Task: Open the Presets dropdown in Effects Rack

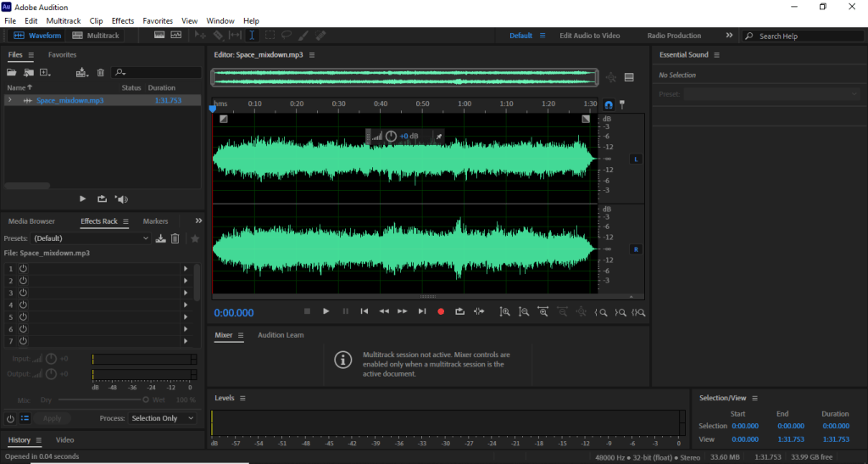Action: coord(91,238)
